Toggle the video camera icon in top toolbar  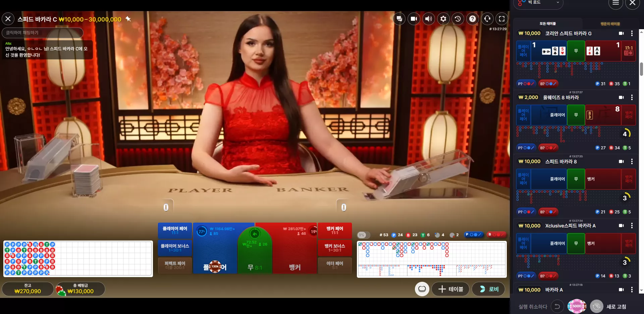tap(414, 19)
